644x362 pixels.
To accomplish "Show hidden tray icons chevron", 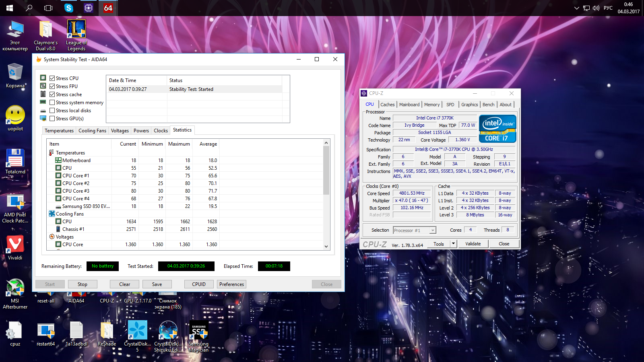I will [576, 8].
